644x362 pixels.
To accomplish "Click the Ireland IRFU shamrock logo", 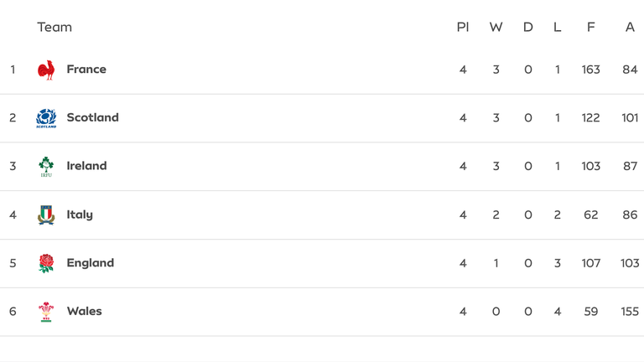I will pos(46,167).
